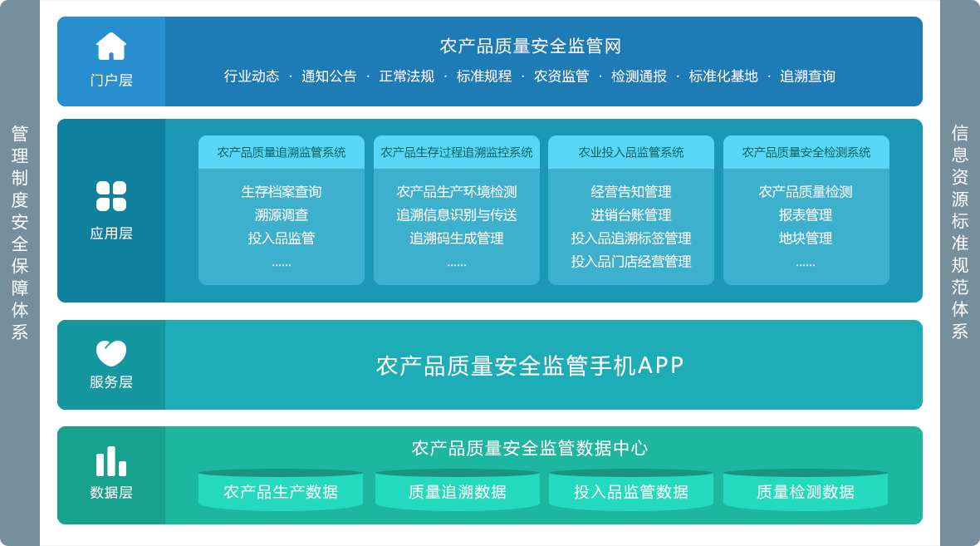Click the 经营告知管理 item
980x546 pixels.
pyautogui.click(x=631, y=191)
